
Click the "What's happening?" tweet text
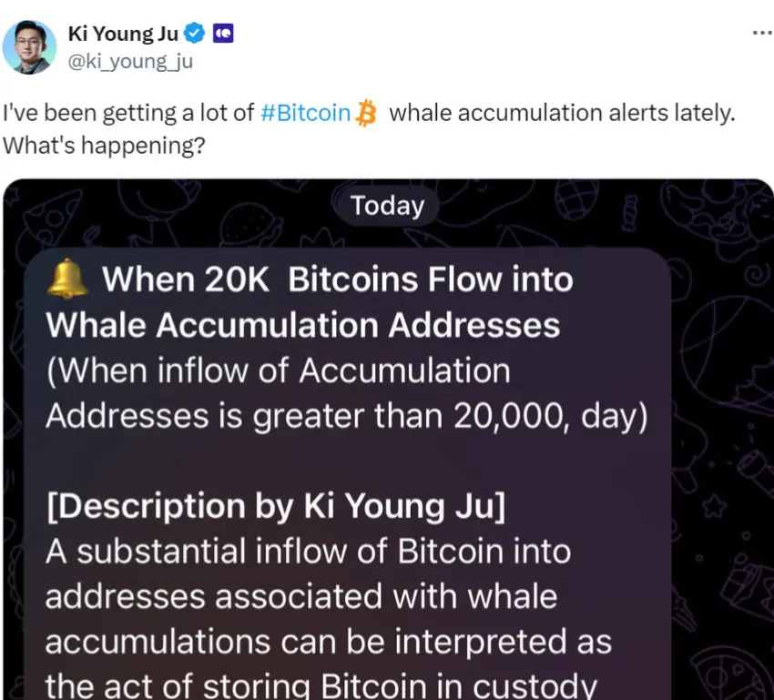coord(104,146)
